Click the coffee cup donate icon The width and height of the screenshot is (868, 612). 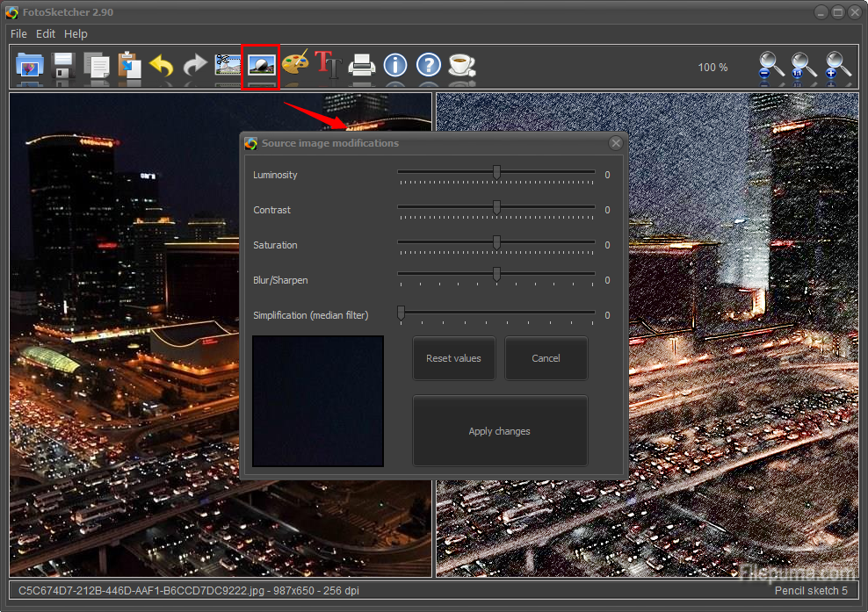point(460,65)
